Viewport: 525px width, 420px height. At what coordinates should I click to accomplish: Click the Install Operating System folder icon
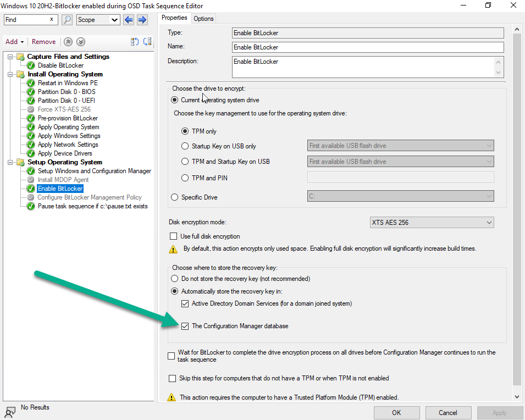(21, 74)
